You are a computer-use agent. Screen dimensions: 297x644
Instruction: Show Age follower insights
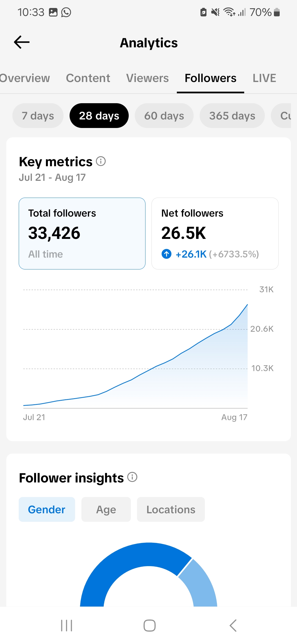(x=106, y=509)
